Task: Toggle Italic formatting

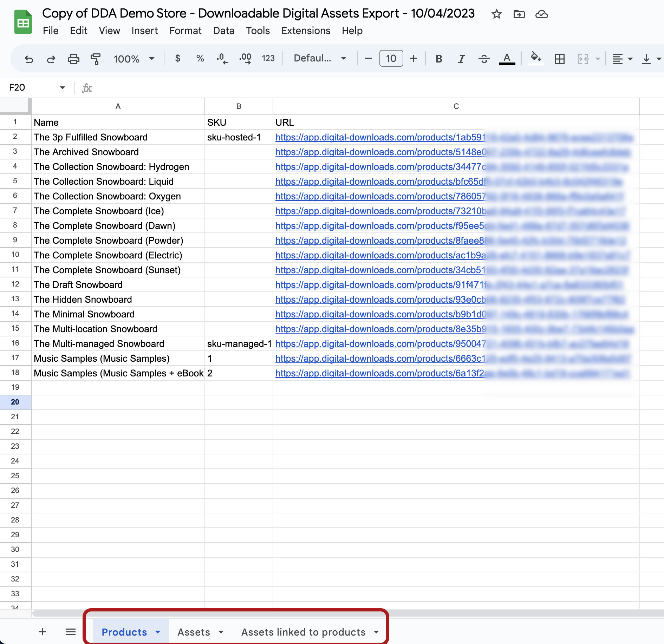Action: [x=461, y=59]
